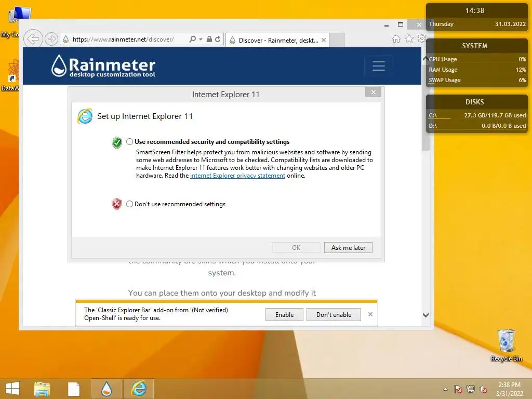
Task: Click the 14:38 clock skin time
Action: (475, 10)
